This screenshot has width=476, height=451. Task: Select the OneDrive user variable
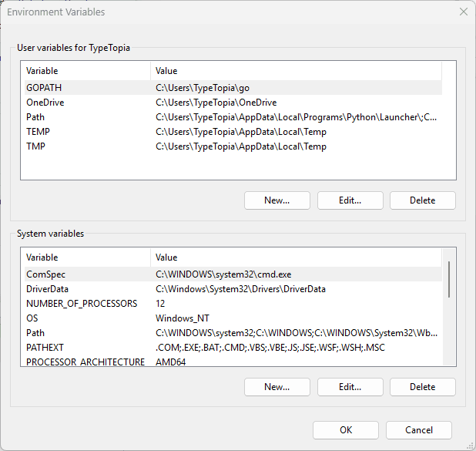[x=45, y=103]
